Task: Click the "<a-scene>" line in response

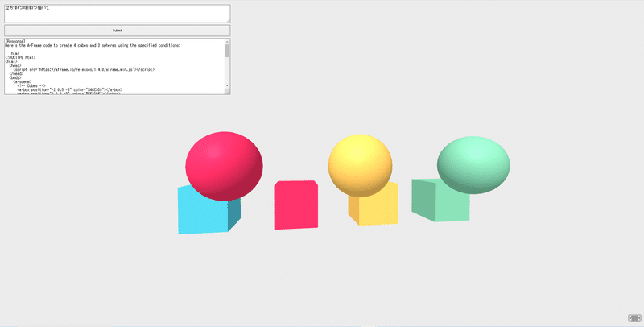Action: pos(23,82)
